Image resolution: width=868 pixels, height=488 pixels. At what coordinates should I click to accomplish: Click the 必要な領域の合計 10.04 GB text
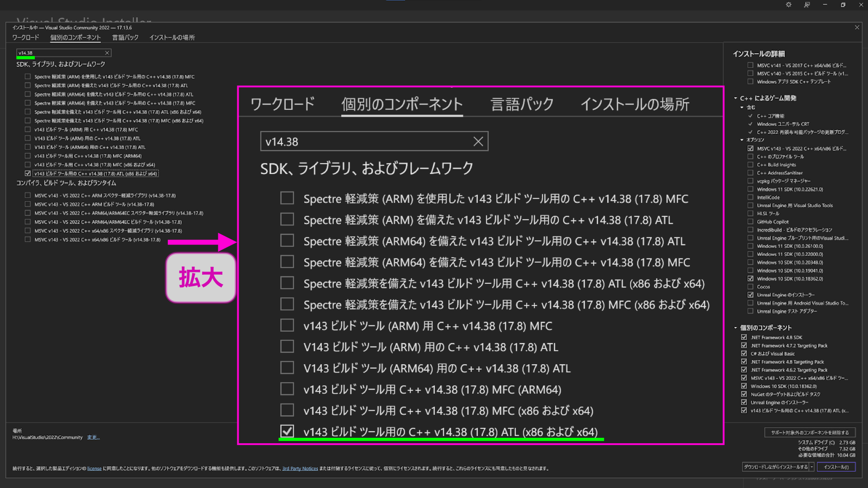tap(827, 455)
